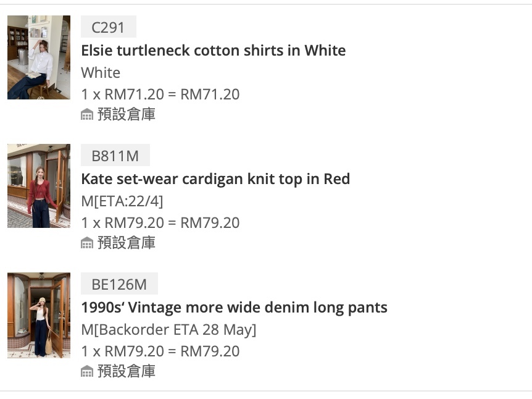Click the M[ETA:22/4] variant label
532x399 pixels.
122,201
